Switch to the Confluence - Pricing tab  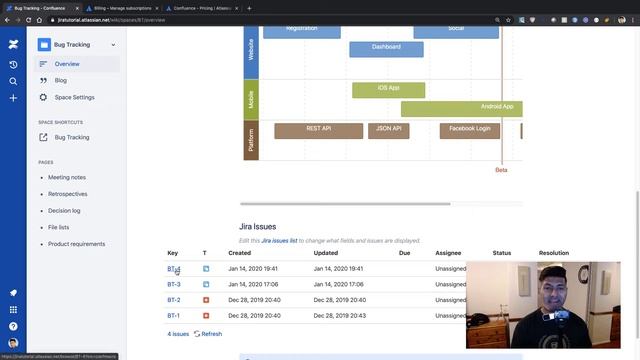(x=202, y=8)
